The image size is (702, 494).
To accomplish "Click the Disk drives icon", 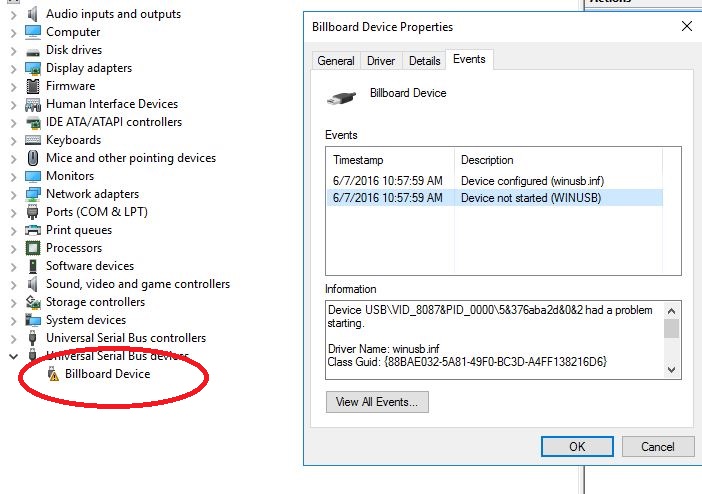I will click(x=33, y=50).
